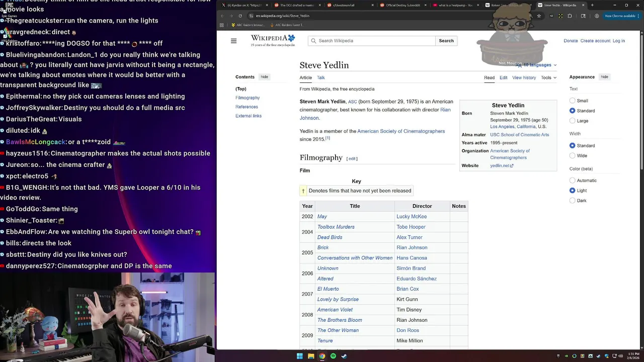Image resolution: width=644 pixels, height=362 pixels.
Task: Open the Log in link
Action: 618,41
